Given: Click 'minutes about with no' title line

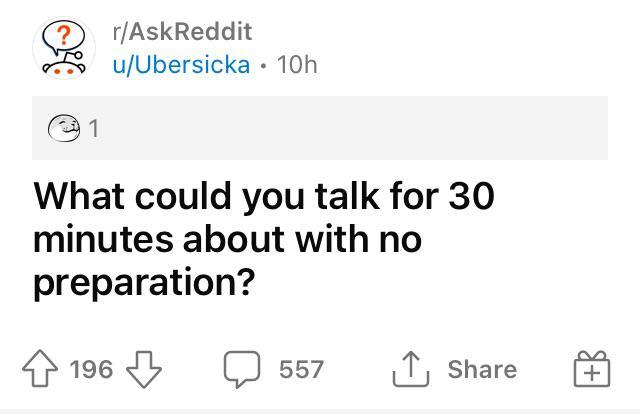Looking at the screenshot, I should (x=228, y=240).
